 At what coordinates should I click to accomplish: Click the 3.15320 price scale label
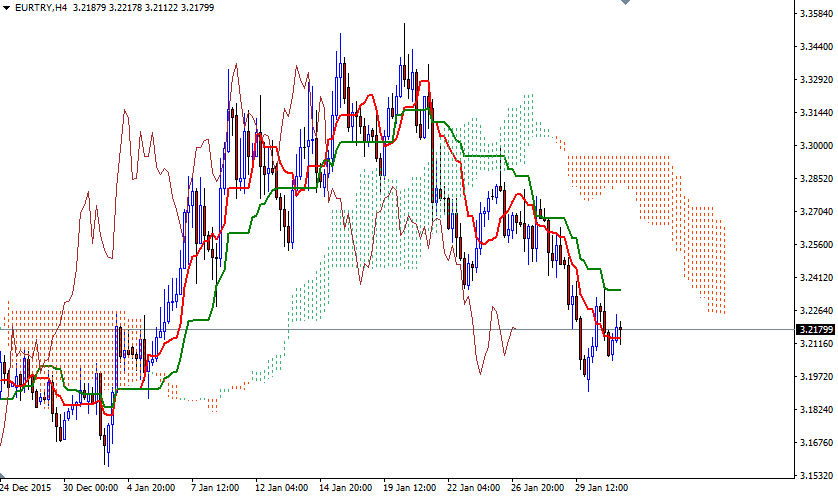[816, 475]
